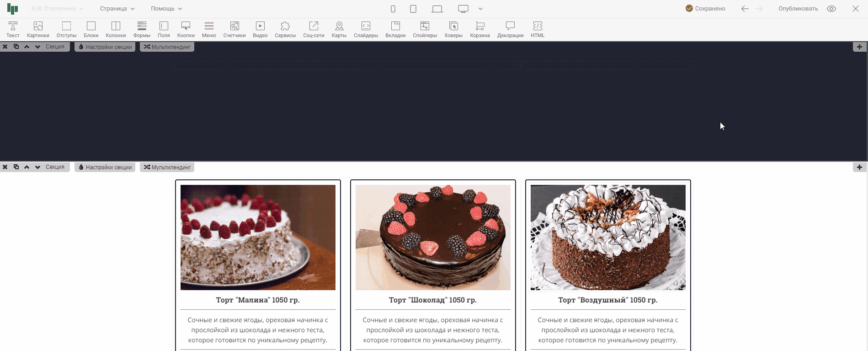Select the Text (Текст) tool
The image size is (868, 351).
pos(13,29)
